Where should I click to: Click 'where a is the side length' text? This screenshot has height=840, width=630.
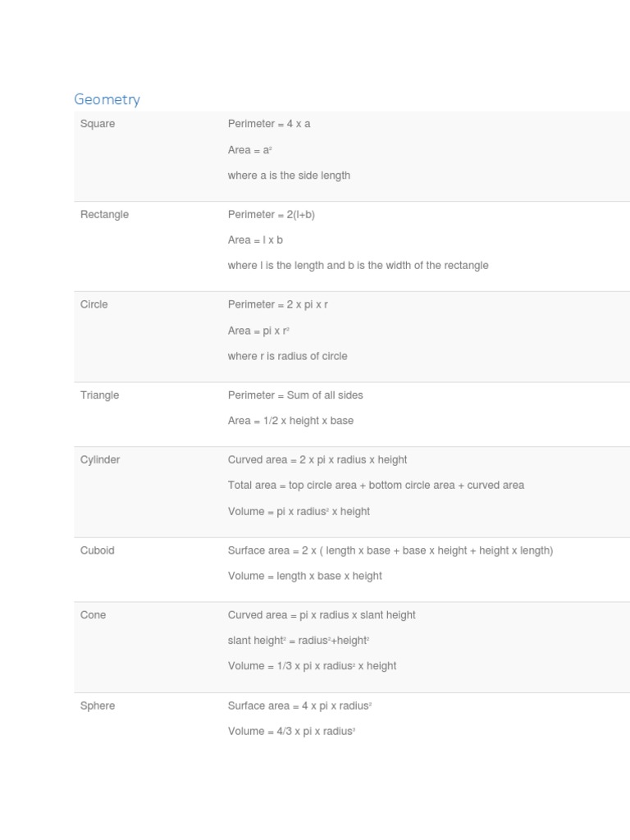(289, 176)
